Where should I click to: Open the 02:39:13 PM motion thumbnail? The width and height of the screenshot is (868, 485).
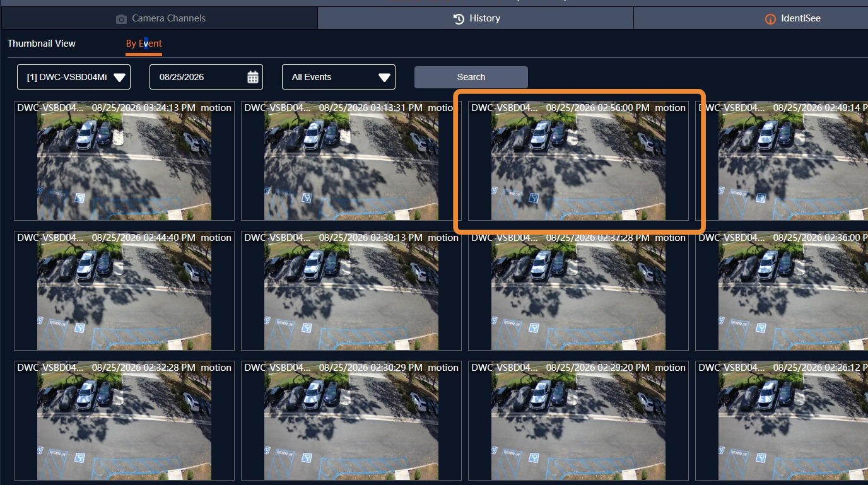pos(351,291)
